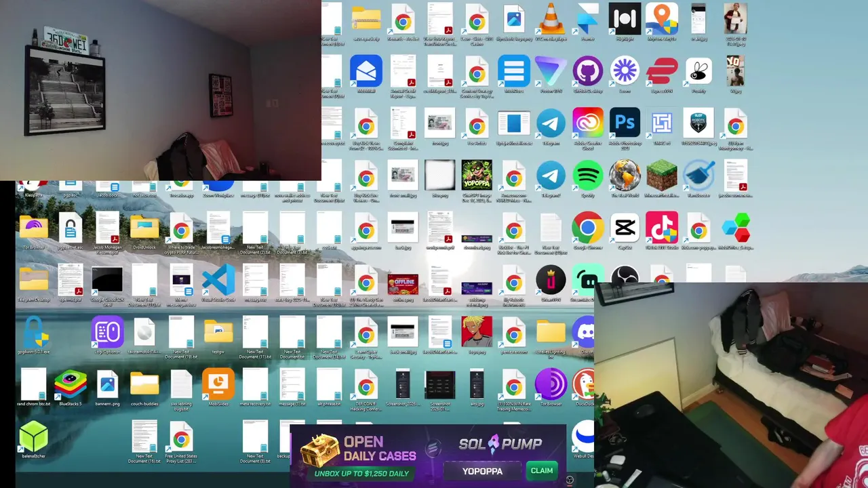Launch the purple Tor Browser onion shortcut
Viewport: 868px width, 488px height.
pos(551,385)
